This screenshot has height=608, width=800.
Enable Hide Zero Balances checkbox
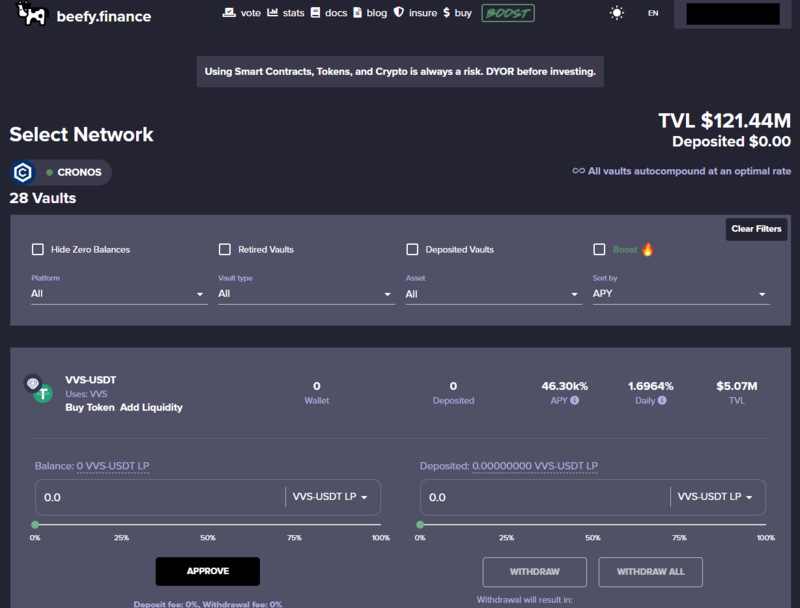pos(38,249)
